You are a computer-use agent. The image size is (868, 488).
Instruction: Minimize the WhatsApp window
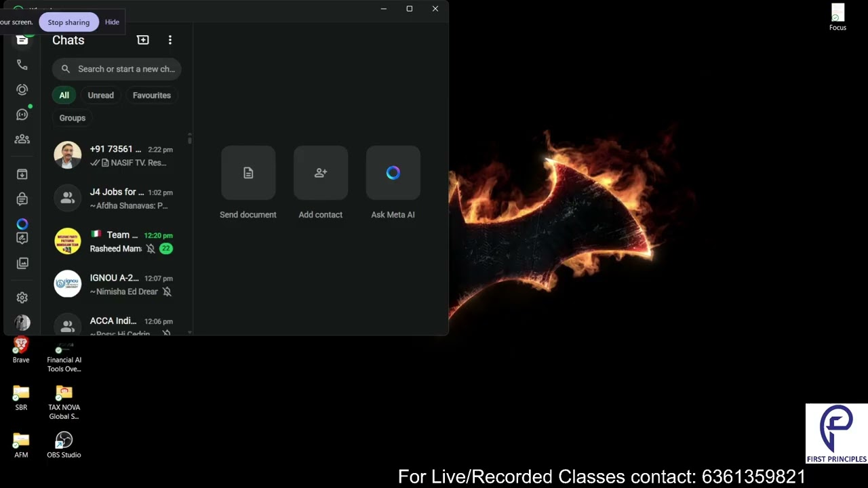coord(384,9)
